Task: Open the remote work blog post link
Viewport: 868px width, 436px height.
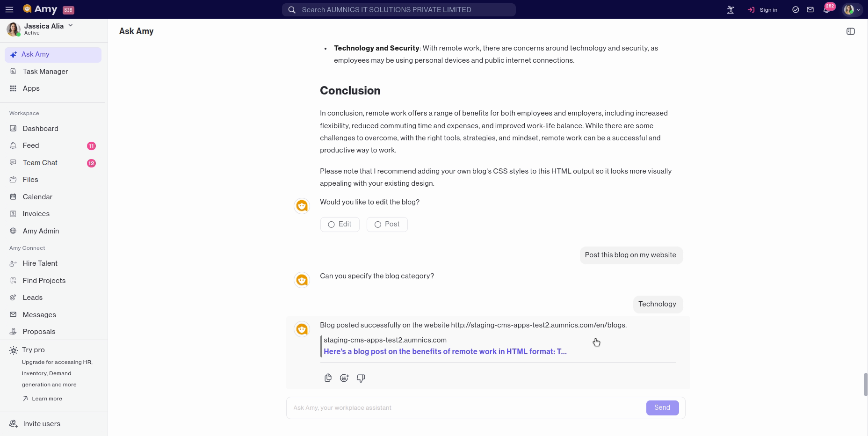Action: point(445,352)
